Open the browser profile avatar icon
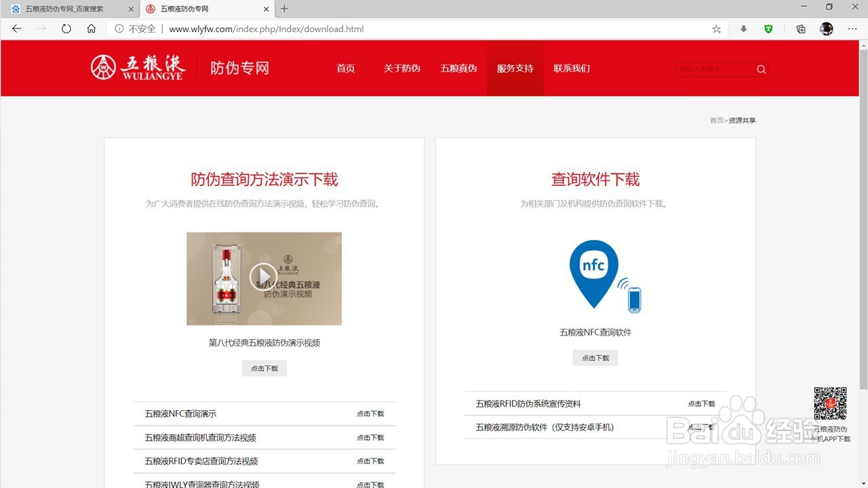Image resolution: width=868 pixels, height=488 pixels. pos(826,29)
